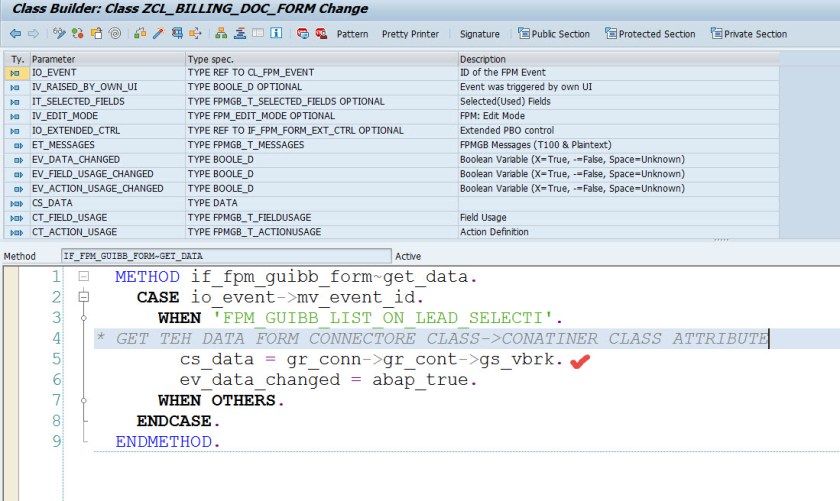Run Pretty Printer on the source

(410, 34)
